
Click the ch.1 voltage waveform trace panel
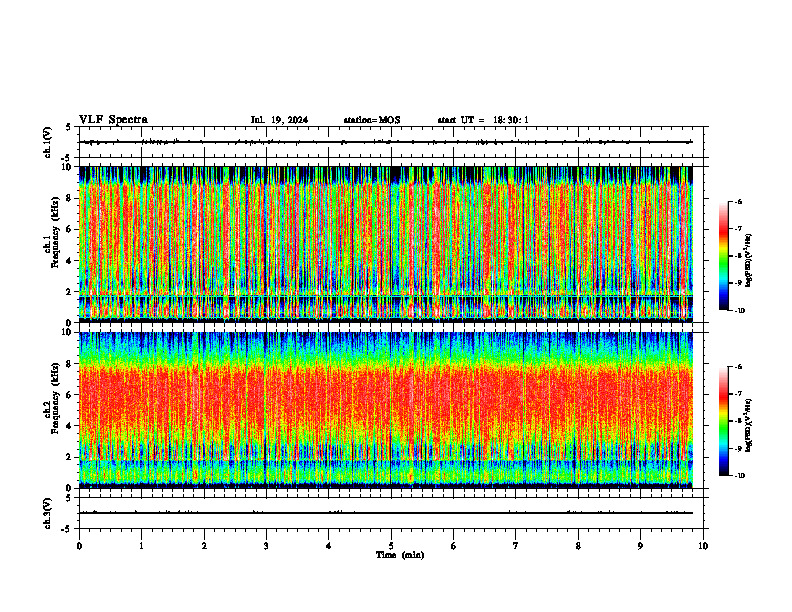click(x=391, y=142)
